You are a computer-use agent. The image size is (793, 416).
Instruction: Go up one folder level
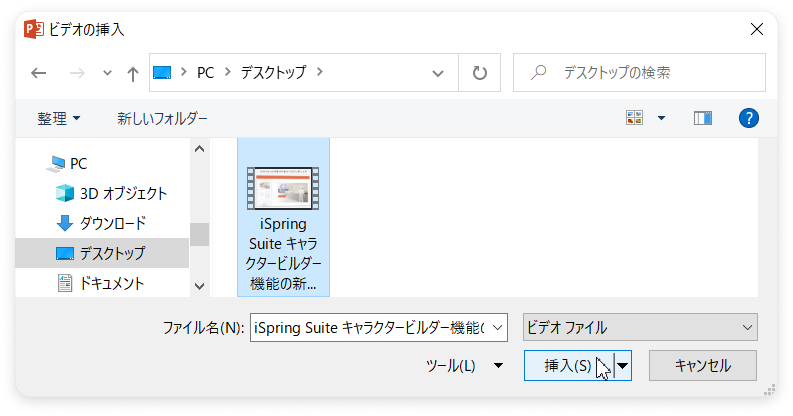click(133, 74)
